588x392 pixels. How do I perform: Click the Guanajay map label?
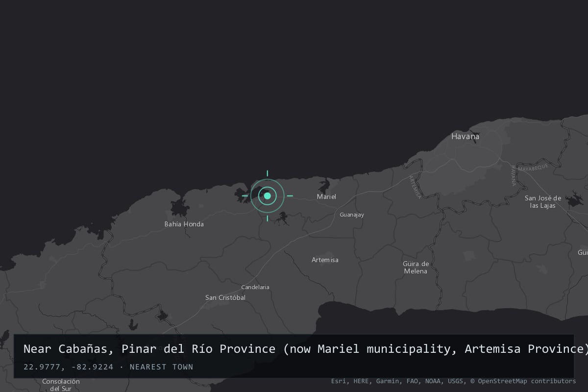point(352,215)
